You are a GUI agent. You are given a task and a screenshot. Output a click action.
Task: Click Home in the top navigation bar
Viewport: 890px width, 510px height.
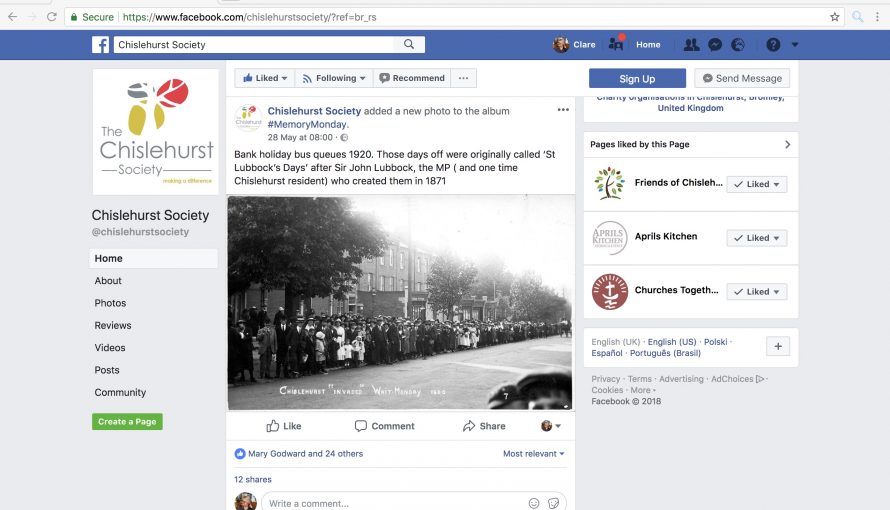(648, 45)
